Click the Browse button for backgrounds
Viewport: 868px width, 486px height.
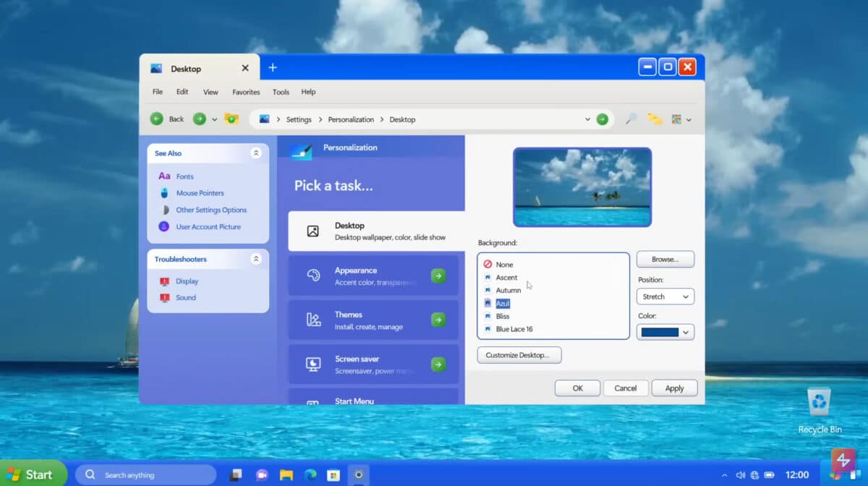click(x=665, y=259)
